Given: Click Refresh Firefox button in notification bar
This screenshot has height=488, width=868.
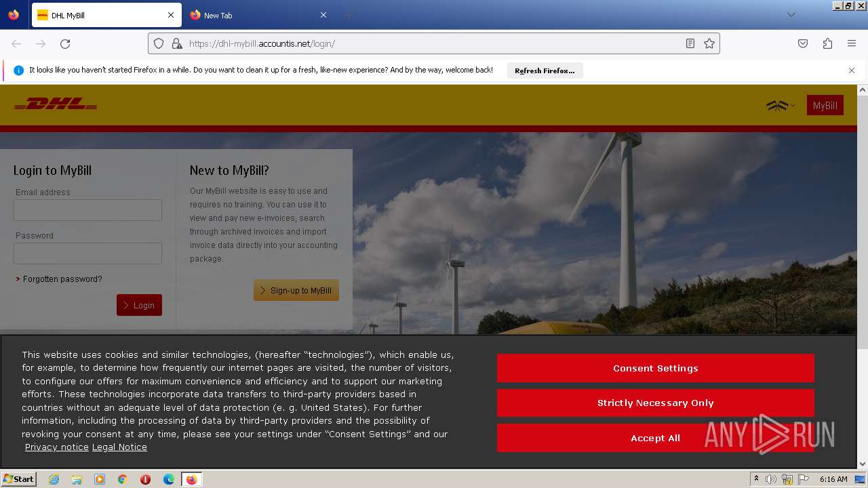Looking at the screenshot, I should click(545, 70).
